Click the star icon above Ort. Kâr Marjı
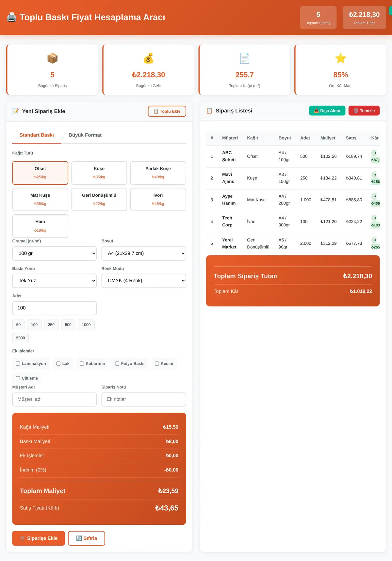Screen dimensions: 392x561 click(340, 58)
